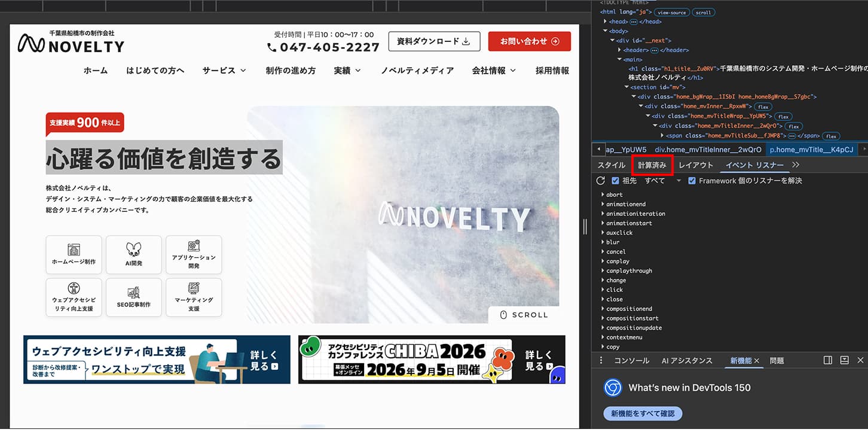Toggle the 祖先 checkbox
The height and width of the screenshot is (432, 868).
point(616,181)
